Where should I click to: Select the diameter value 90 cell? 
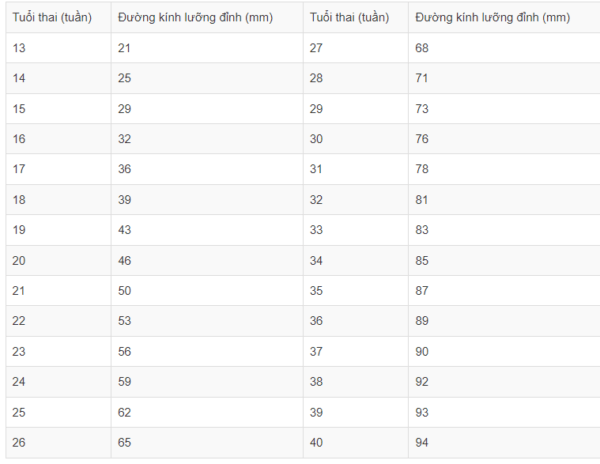tap(504, 352)
